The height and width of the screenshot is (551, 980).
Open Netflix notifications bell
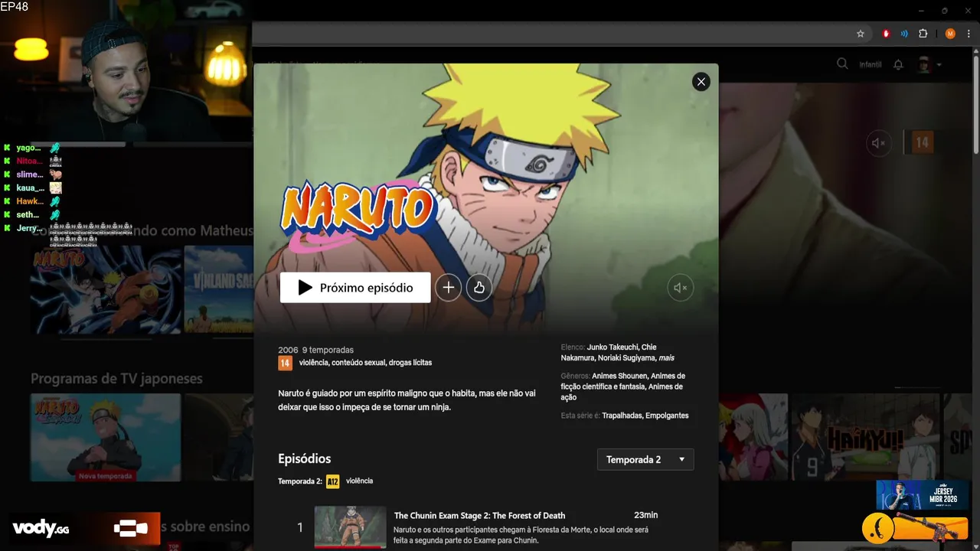coord(898,64)
